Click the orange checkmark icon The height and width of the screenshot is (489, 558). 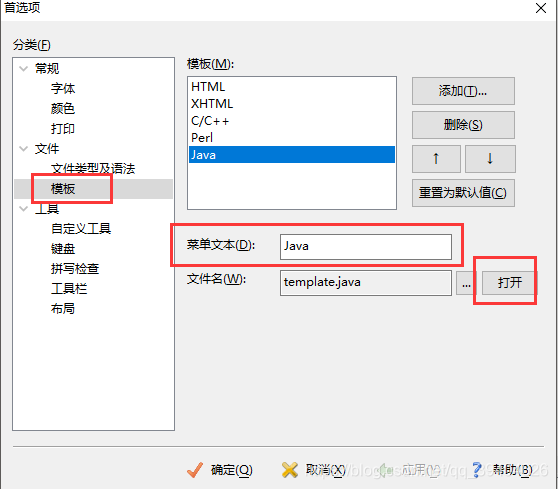195,470
